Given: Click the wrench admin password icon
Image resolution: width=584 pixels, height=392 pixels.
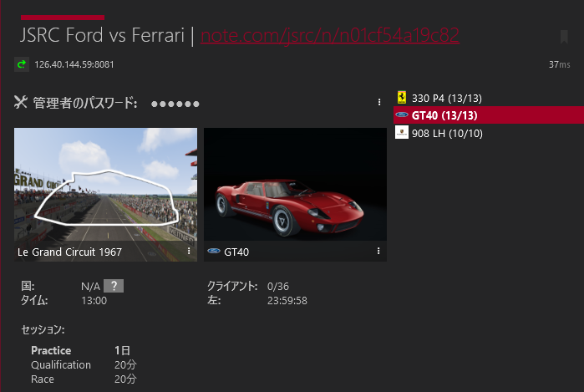Looking at the screenshot, I should pos(21,102).
